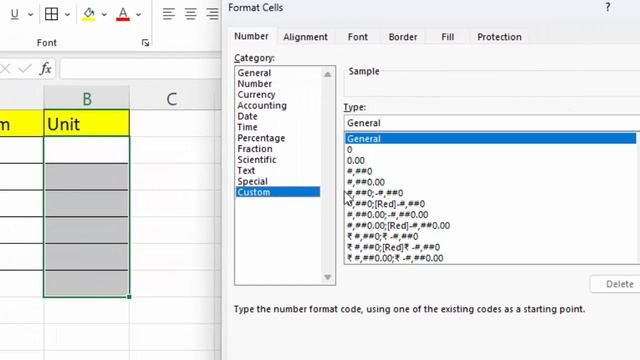Click the Underline formatting icon
The width and height of the screenshot is (640, 360).
pos(15,14)
